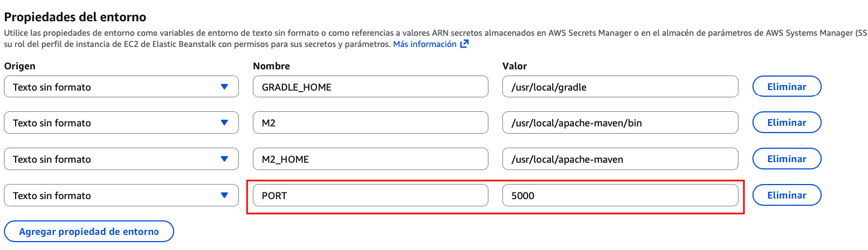
Task: Click the M2 name field
Action: (x=371, y=123)
